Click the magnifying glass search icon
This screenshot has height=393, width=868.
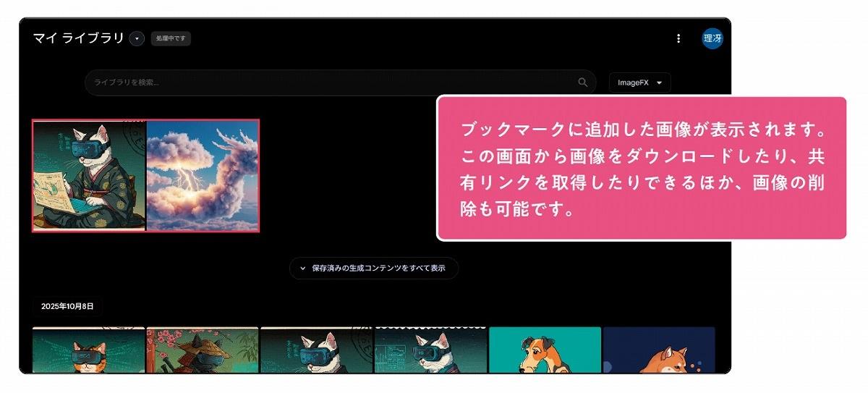(583, 83)
